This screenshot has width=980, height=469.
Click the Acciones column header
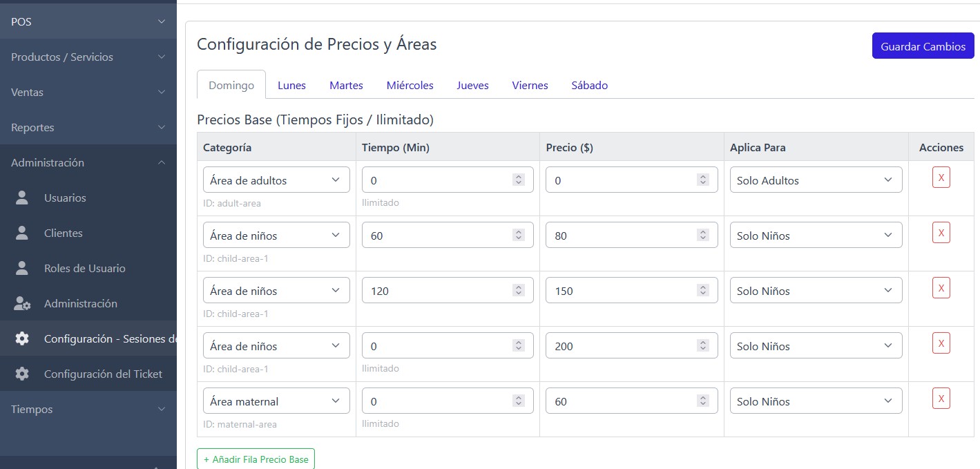click(x=941, y=147)
